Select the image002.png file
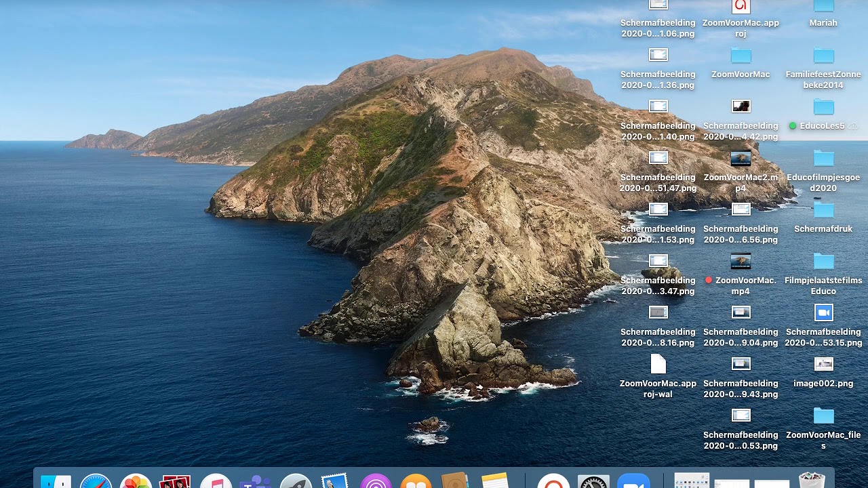 pos(823,373)
